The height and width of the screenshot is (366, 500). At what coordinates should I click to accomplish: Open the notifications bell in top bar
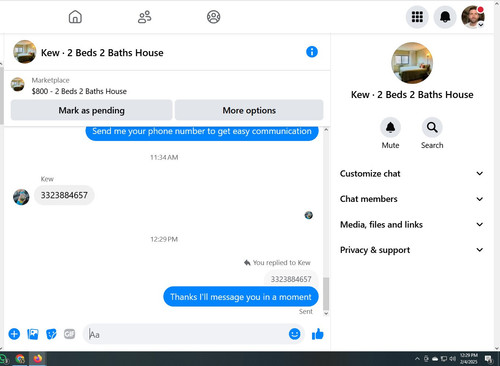(445, 17)
